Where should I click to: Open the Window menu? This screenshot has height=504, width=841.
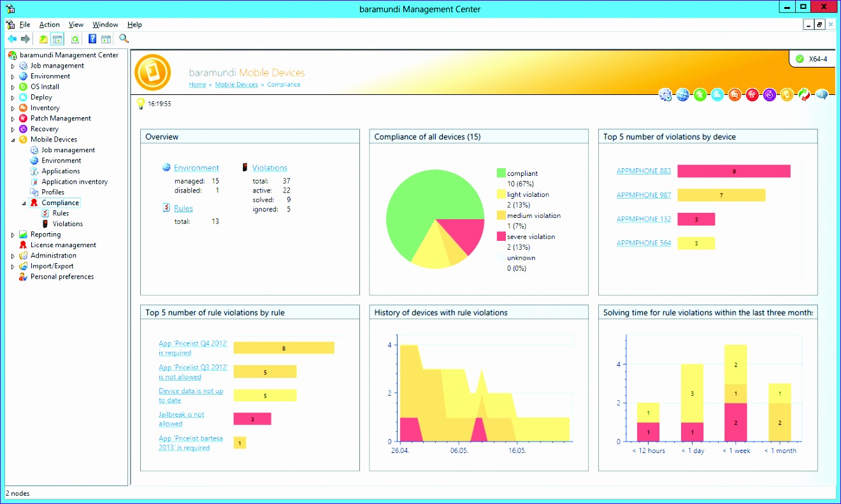point(104,24)
